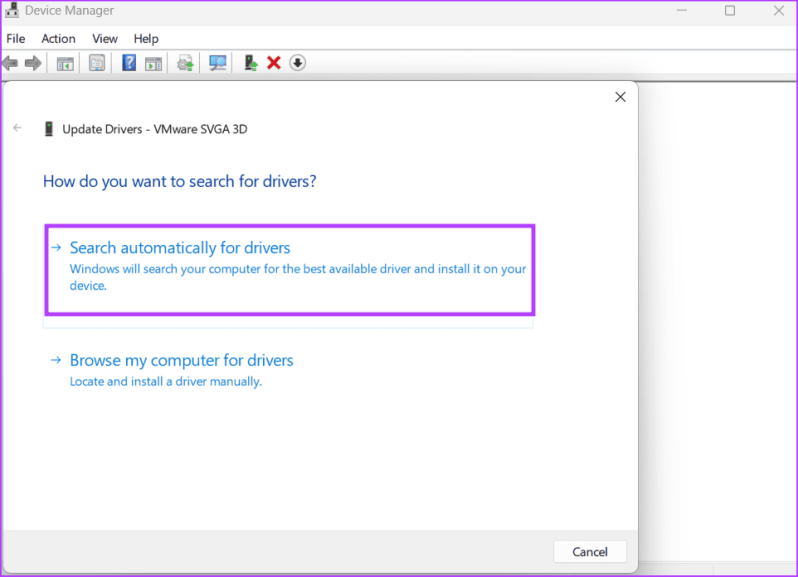
Task: Click the blue Help question mark icon
Action: pyautogui.click(x=129, y=63)
